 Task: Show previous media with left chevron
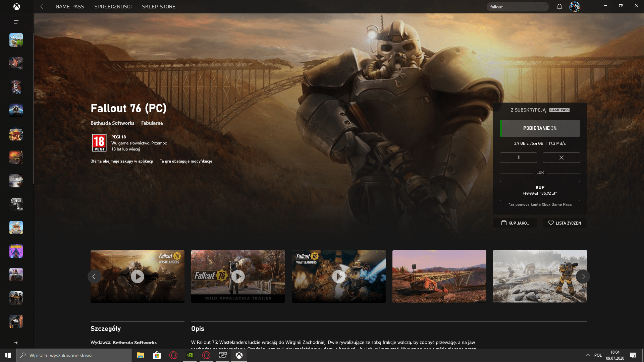pyautogui.click(x=94, y=277)
